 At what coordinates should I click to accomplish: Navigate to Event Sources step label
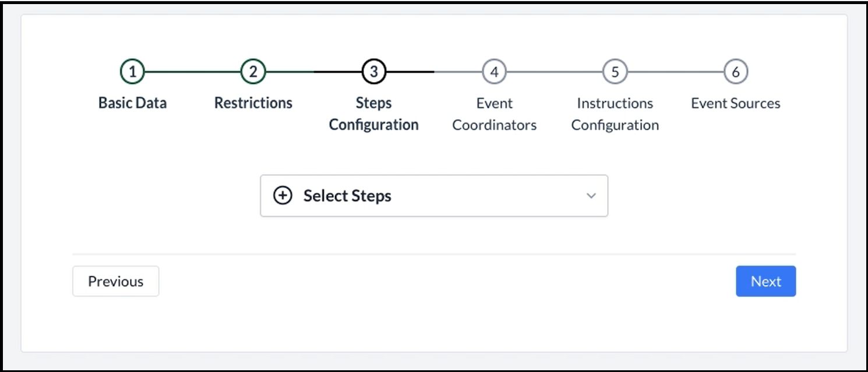735,103
